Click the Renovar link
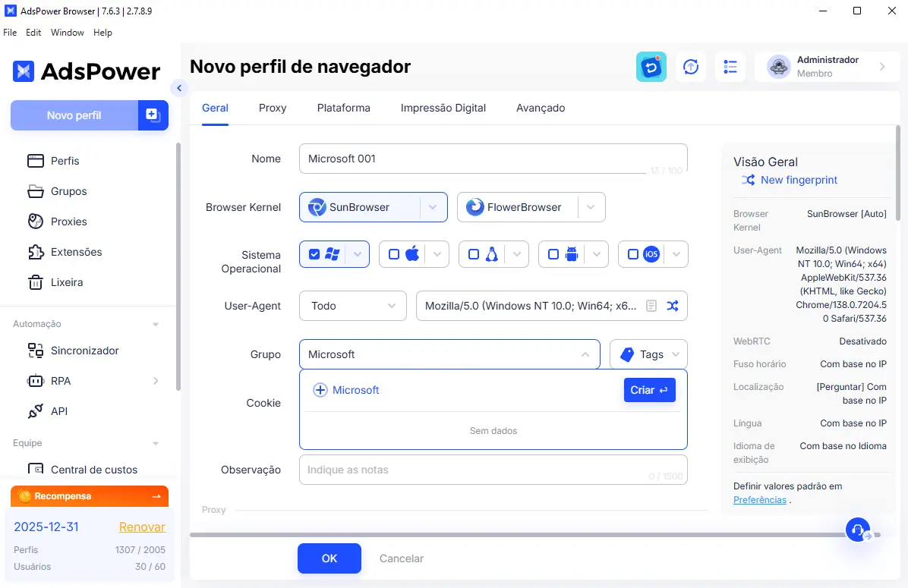 coord(142,527)
